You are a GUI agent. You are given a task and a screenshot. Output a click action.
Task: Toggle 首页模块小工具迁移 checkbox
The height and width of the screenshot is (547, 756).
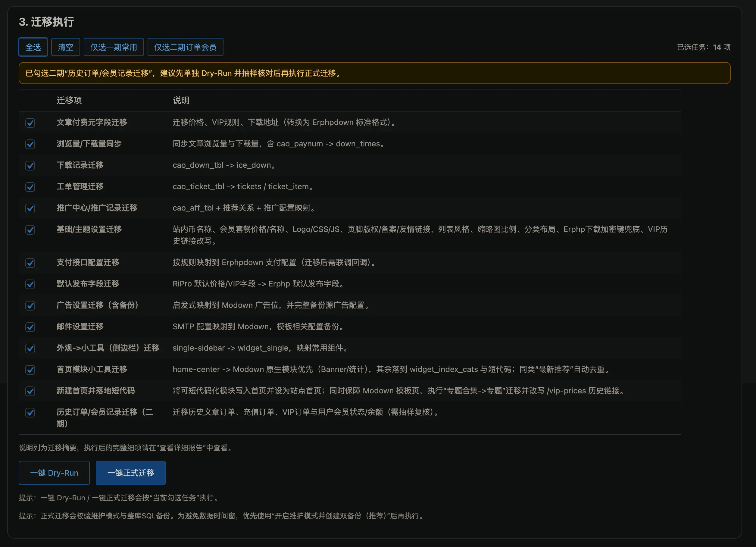(30, 370)
